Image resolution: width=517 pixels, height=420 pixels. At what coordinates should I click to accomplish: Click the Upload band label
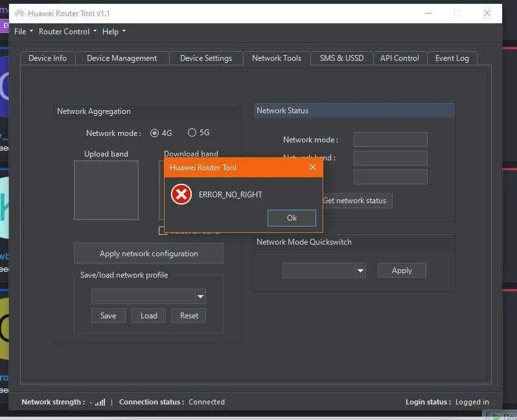[106, 154]
